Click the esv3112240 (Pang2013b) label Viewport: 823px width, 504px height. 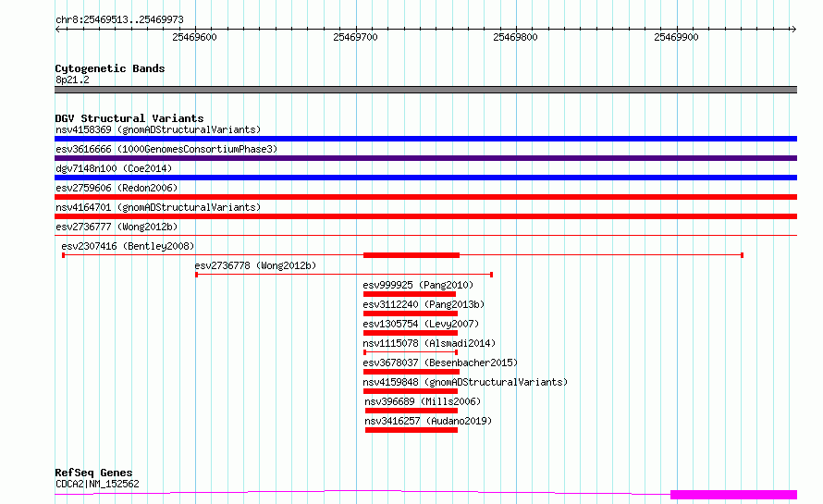[424, 304]
